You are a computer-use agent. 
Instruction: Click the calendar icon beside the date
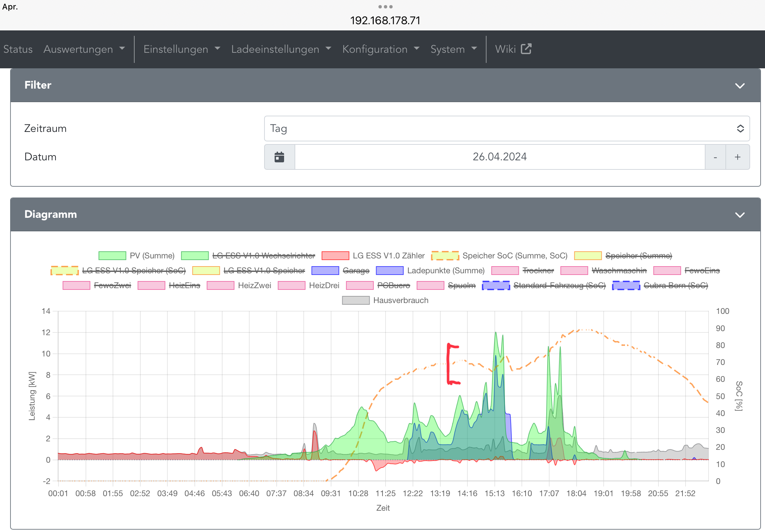279,157
